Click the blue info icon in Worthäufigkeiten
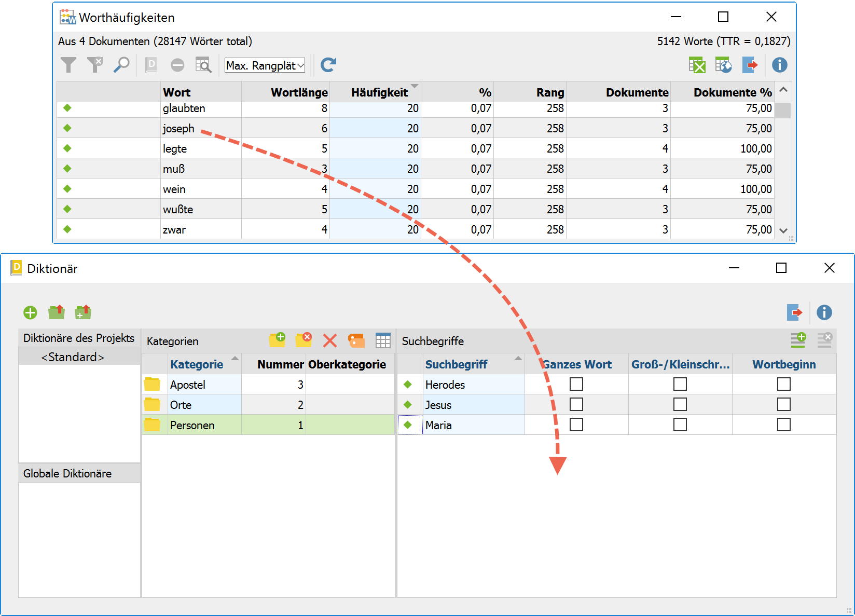 779,65
